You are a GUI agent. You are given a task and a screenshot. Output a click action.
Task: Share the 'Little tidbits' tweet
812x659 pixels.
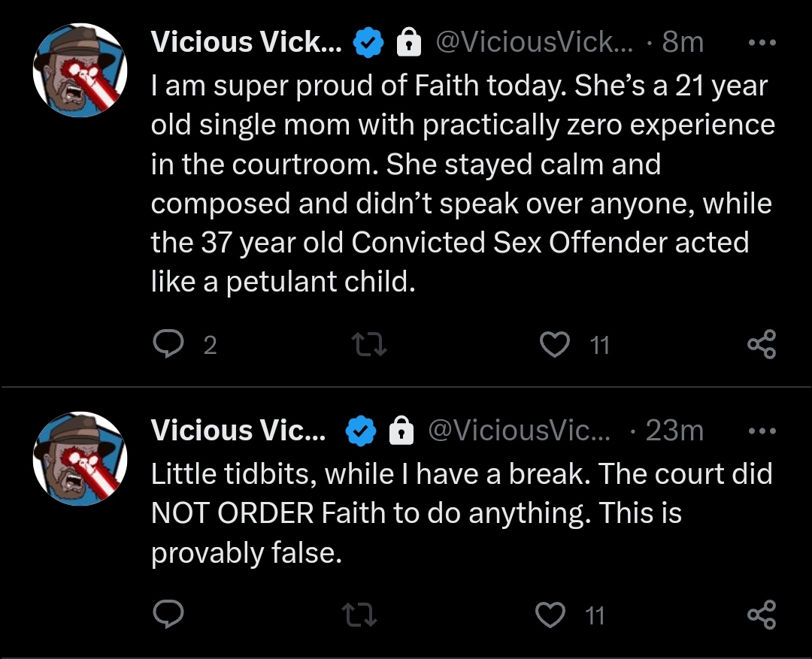(x=762, y=615)
